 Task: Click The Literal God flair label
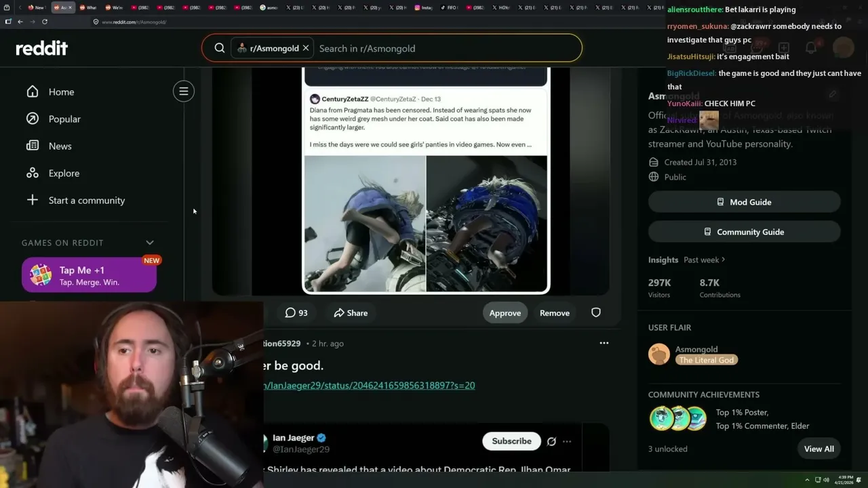pyautogui.click(x=707, y=360)
